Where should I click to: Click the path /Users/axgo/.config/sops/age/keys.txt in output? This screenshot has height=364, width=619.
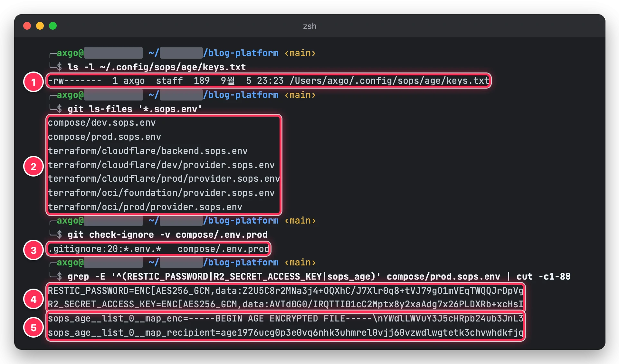pyautogui.click(x=389, y=81)
